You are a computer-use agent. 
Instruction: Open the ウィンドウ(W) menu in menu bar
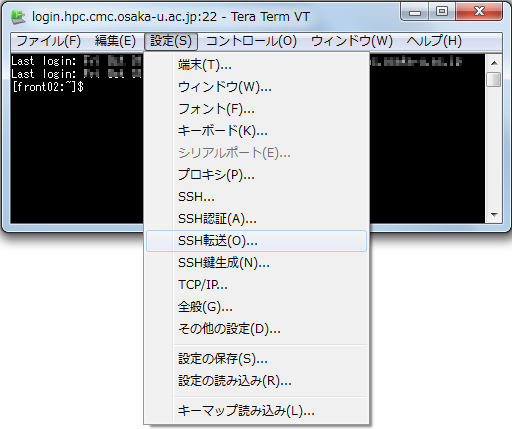(x=352, y=41)
